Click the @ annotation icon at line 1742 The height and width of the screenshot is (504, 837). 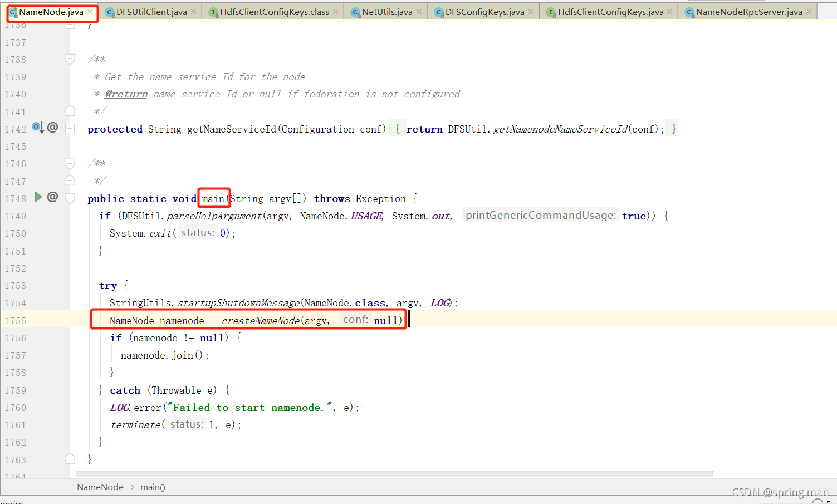(52, 128)
